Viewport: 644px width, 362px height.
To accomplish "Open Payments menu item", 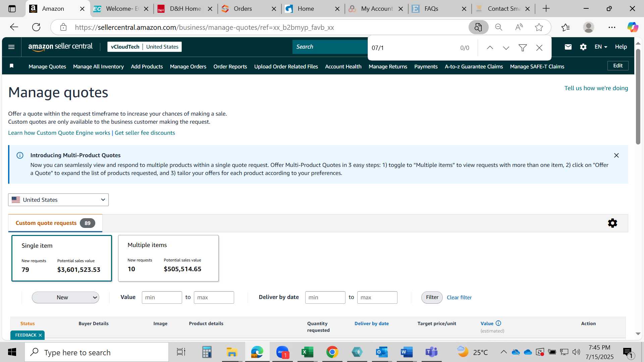I will [426, 66].
